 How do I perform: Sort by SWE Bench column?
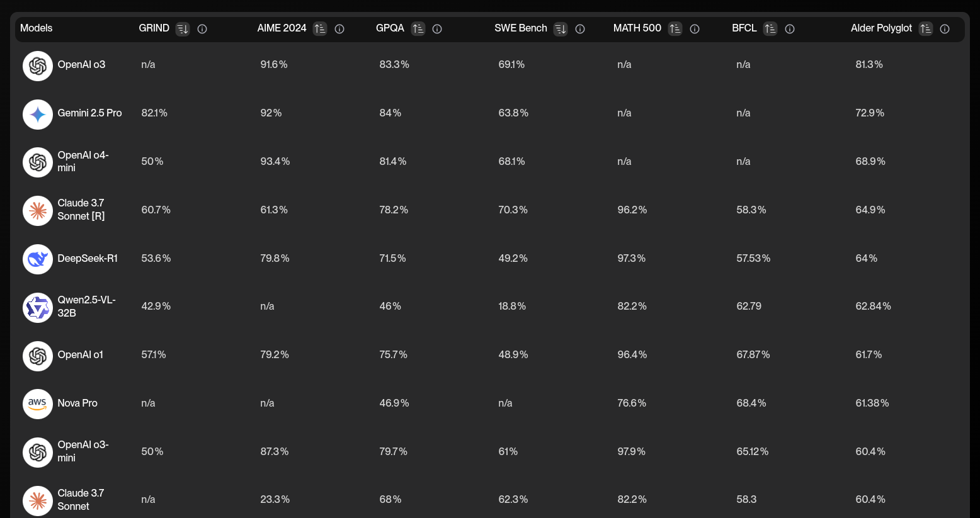click(x=561, y=29)
